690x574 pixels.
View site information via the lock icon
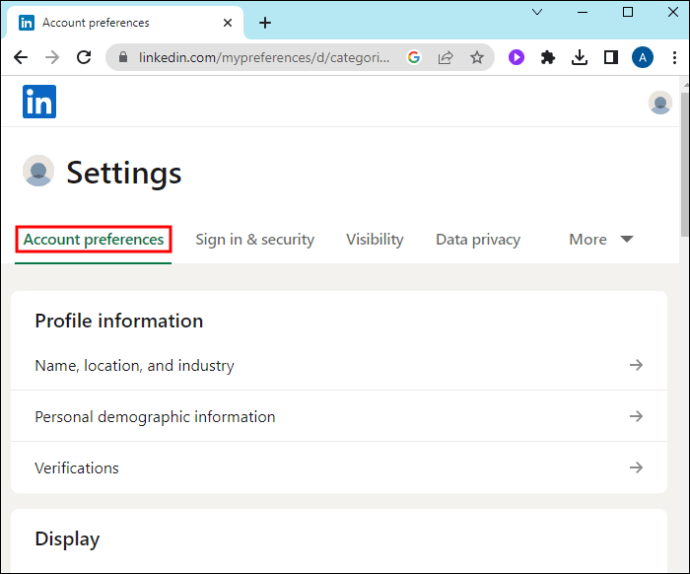[x=123, y=57]
